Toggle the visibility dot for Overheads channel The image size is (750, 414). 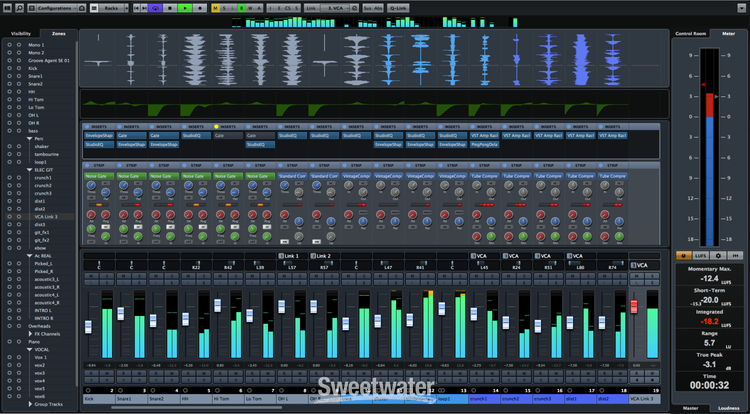click(x=9, y=325)
